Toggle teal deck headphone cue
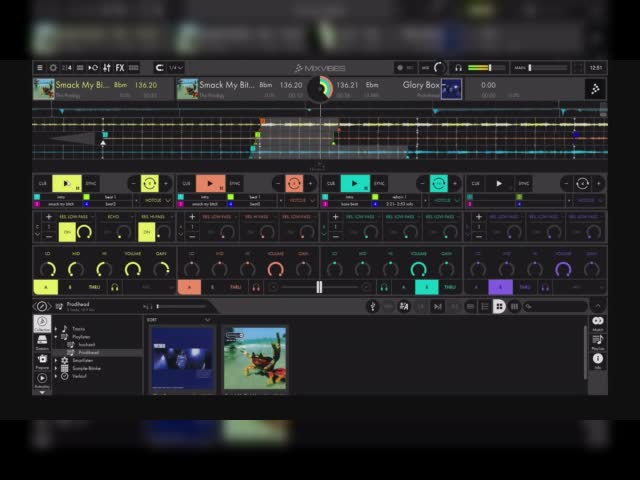This screenshot has width=640, height=480. (x=384, y=287)
